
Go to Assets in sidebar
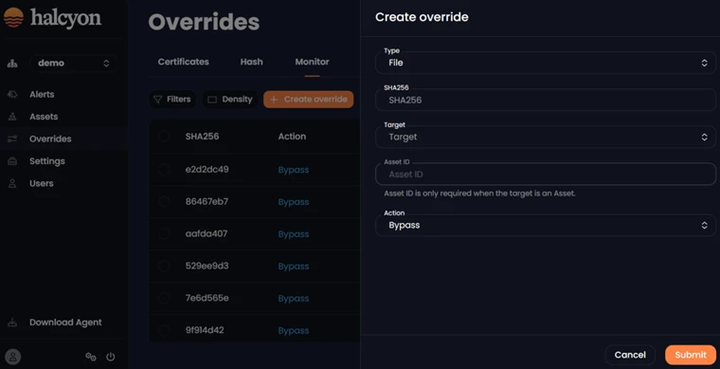pyautogui.click(x=44, y=117)
